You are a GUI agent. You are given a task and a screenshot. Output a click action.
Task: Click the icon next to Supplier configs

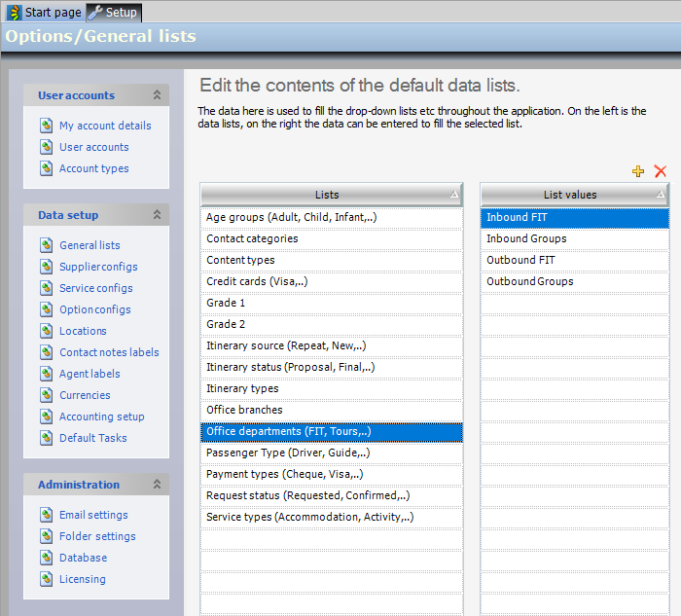tap(47, 267)
